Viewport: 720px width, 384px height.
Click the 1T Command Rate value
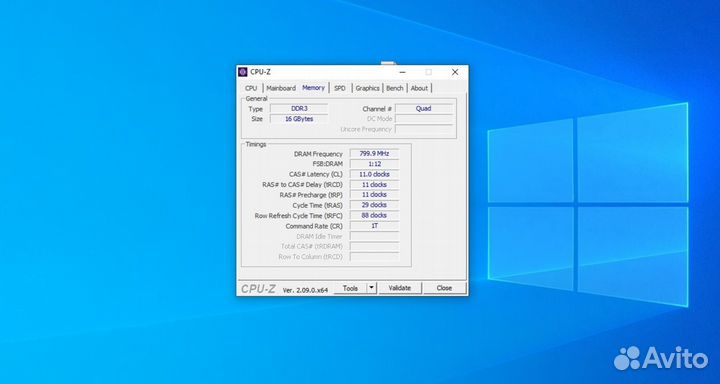coord(374,226)
